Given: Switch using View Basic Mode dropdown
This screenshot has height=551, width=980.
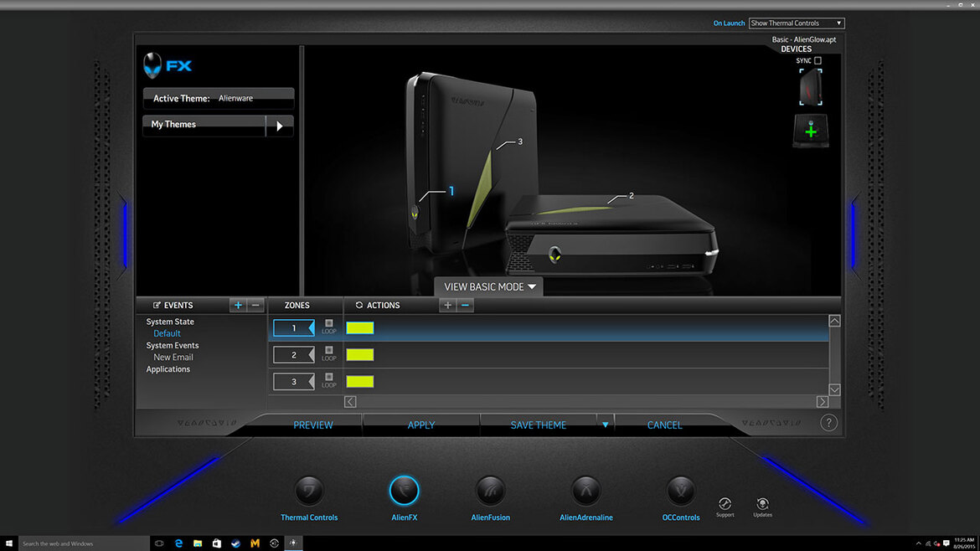Looking at the screenshot, I should point(489,286).
